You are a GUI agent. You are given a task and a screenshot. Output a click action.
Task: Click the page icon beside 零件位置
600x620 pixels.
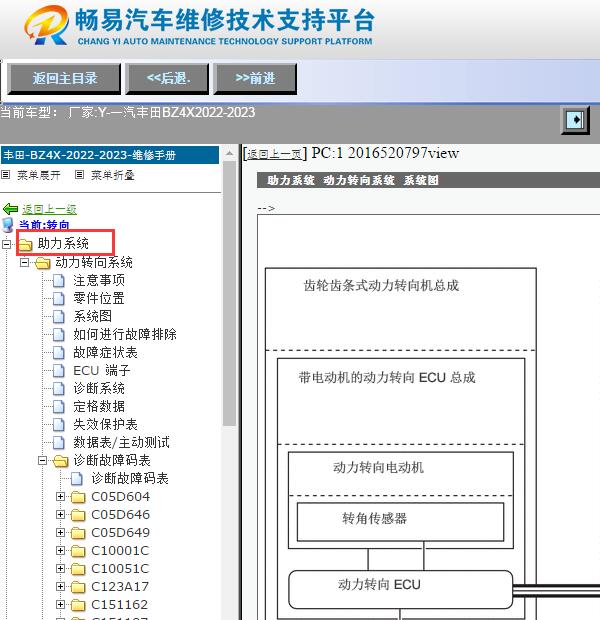(x=59, y=299)
